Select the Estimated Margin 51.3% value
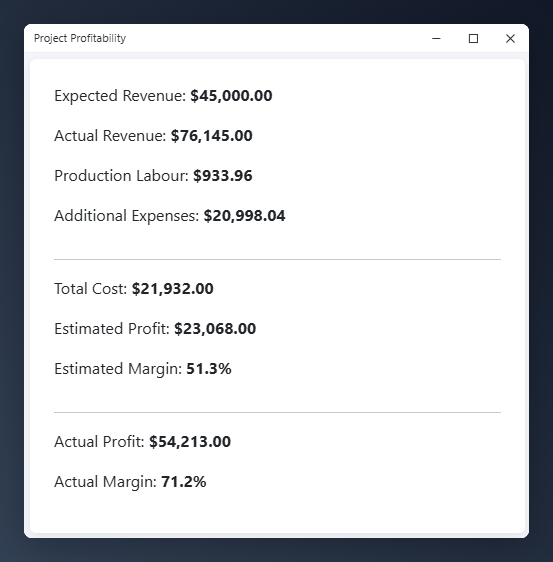Image resolution: width=553 pixels, height=562 pixels. tap(209, 369)
